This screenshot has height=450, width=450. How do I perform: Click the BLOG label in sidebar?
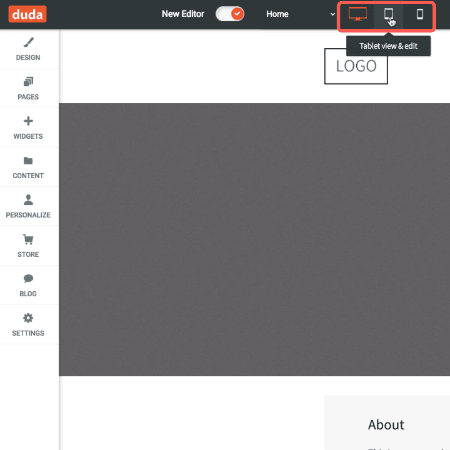click(28, 294)
